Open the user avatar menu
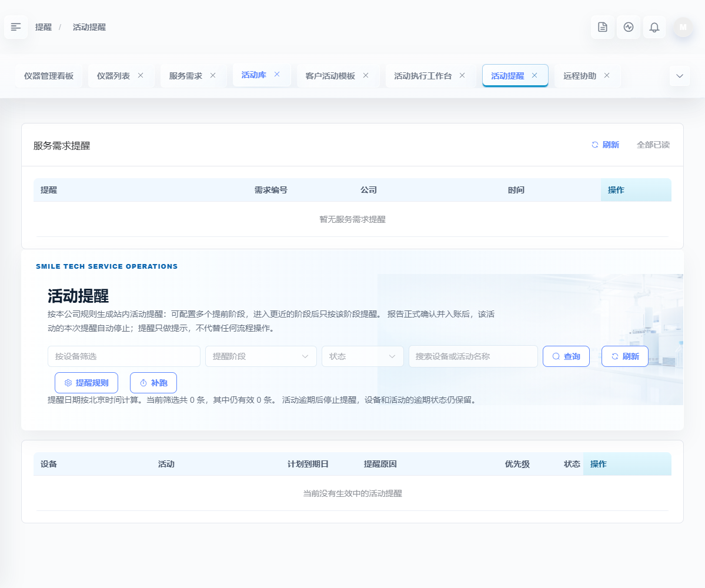Viewport: 705px width, 588px height. 683,27
